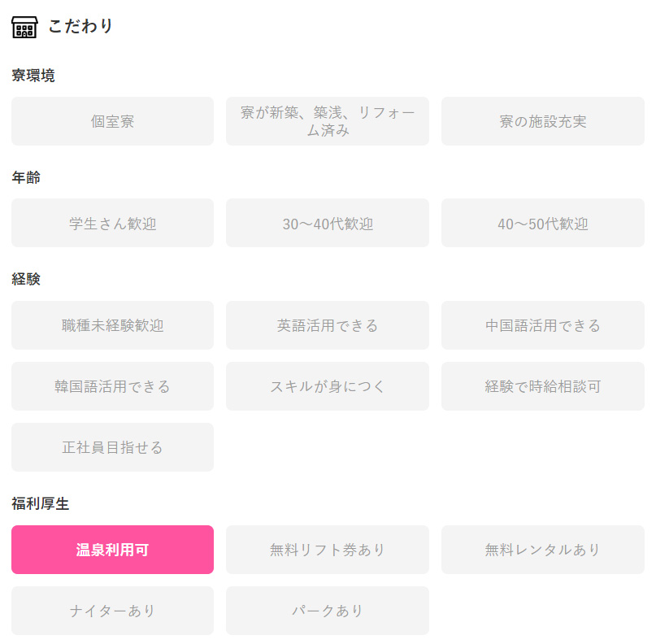The height and width of the screenshot is (644, 656).
Task: Click the building icon beside こだわり
Action: pyautogui.click(x=24, y=27)
